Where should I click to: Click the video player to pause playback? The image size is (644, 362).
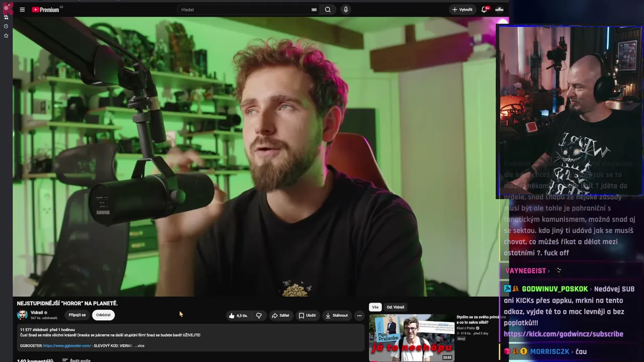(254, 156)
